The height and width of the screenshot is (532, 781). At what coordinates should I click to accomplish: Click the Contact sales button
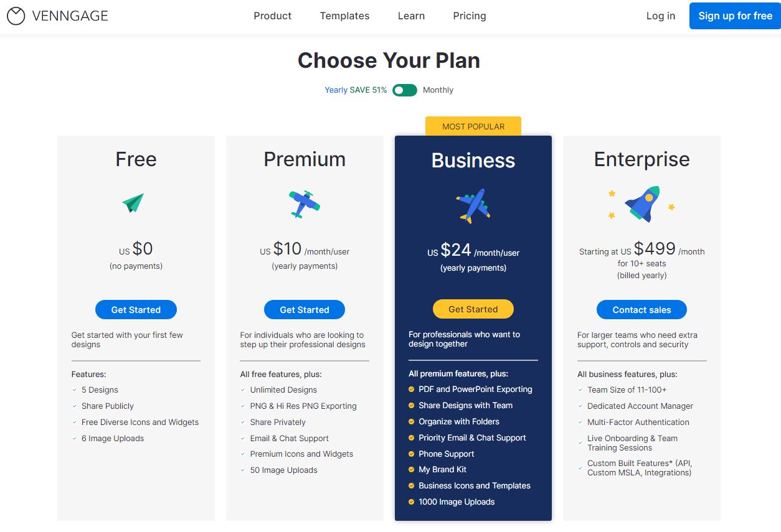[641, 310]
